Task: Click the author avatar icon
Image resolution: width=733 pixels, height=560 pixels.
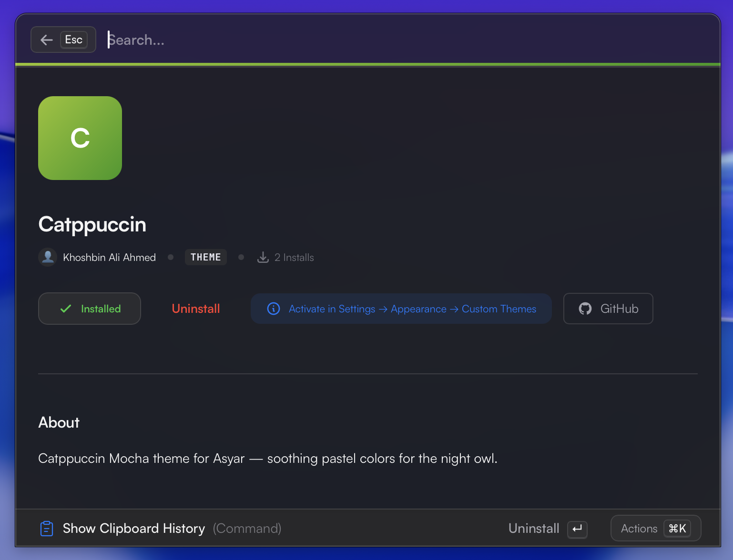Action: click(x=48, y=257)
